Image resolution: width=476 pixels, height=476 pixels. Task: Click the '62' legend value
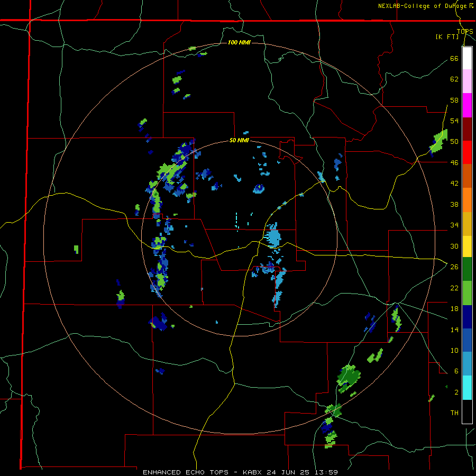(x=454, y=79)
